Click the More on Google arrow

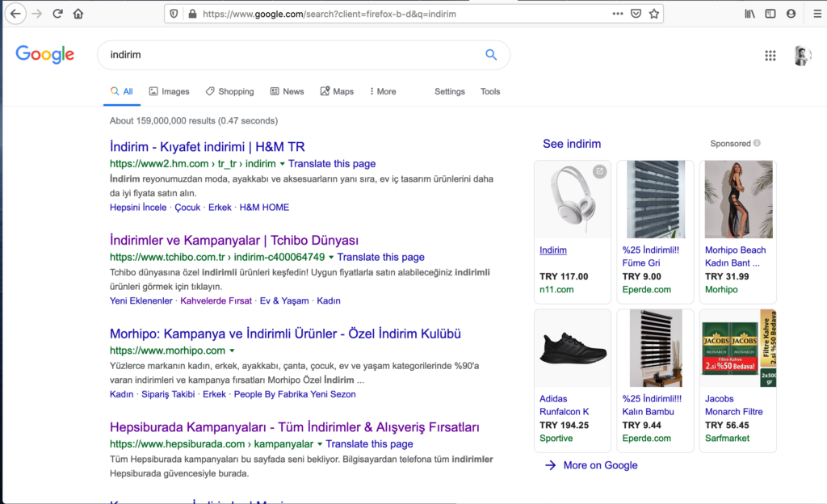coord(550,465)
